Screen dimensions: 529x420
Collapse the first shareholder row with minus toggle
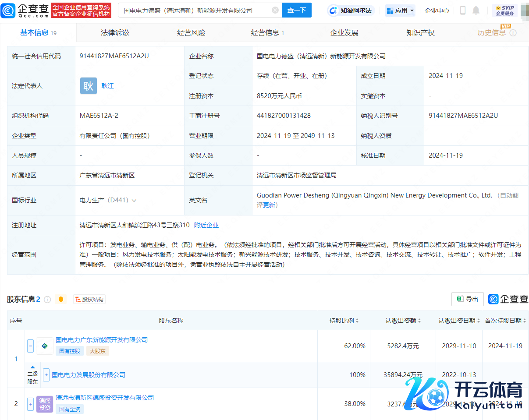pos(31,346)
